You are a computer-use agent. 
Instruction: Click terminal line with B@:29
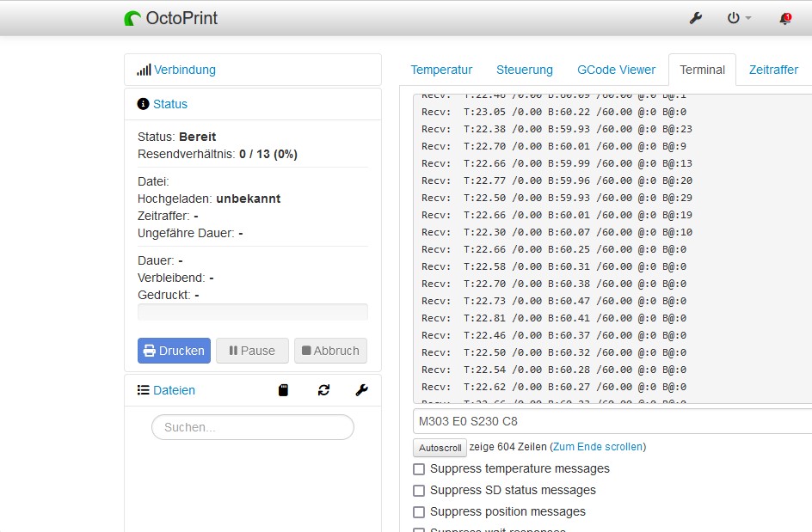557,198
